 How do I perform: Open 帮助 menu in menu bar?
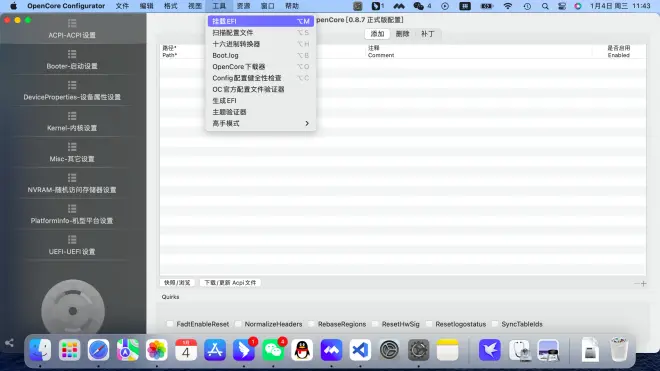pyautogui.click(x=292, y=6)
